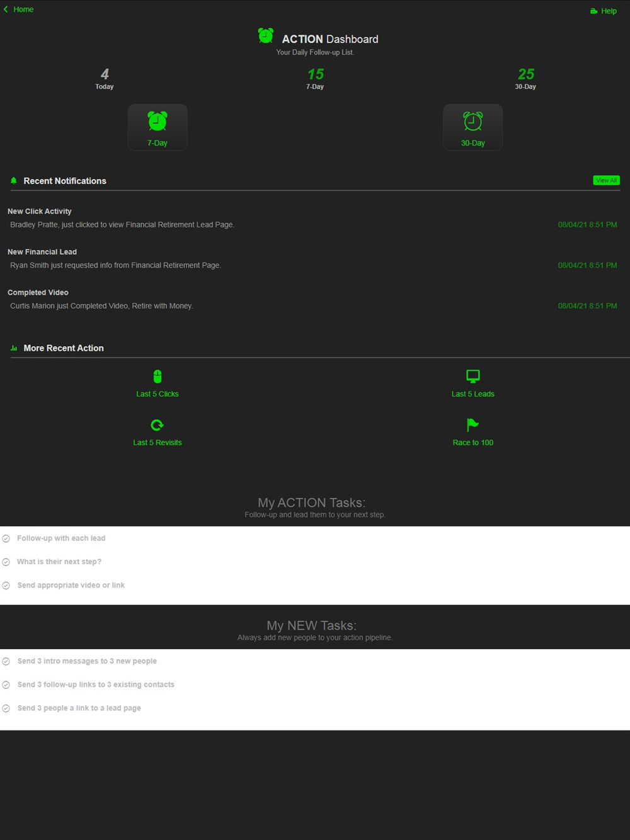Open Curtis Marion completed video notification
Viewport: 630px width, 840px height.
[101, 306]
